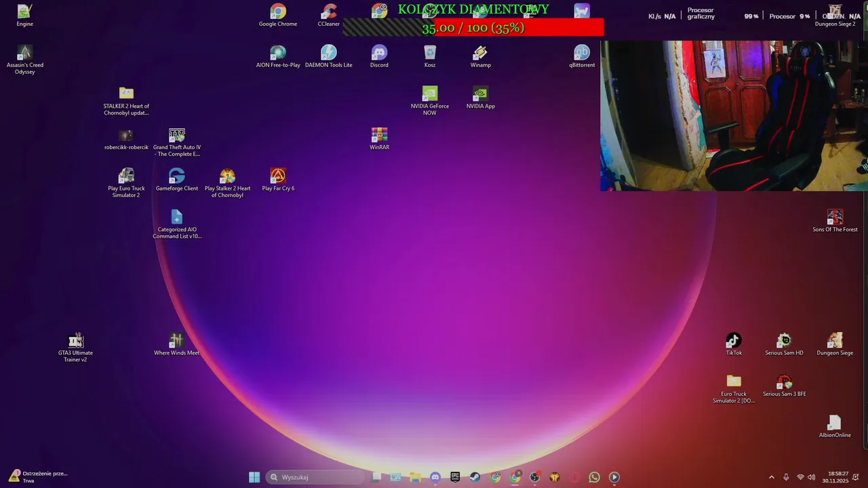Open Where Winds Meet shortcut
Screen dimensions: 868x488
click(177, 344)
